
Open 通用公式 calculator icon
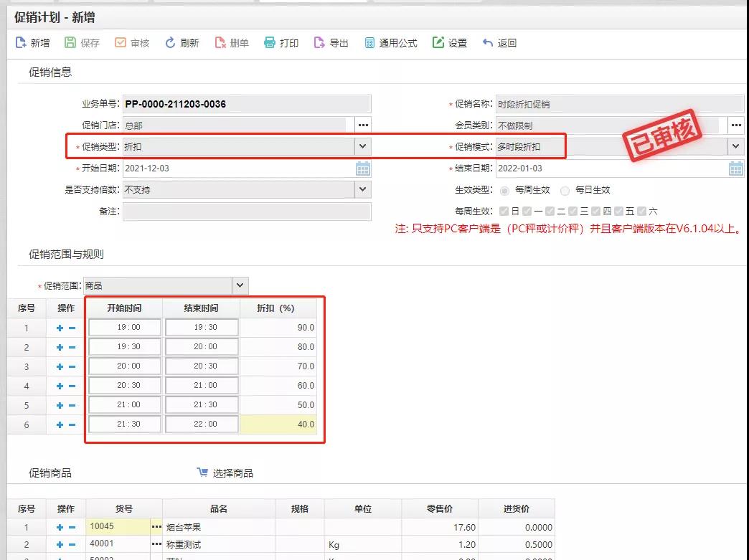[x=370, y=43]
